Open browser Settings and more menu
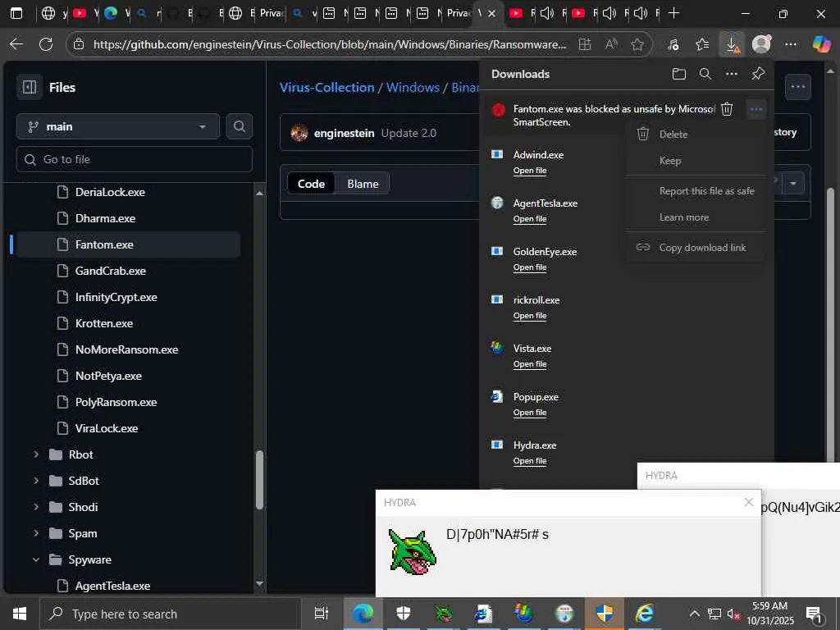Screen dimensions: 840x630 [x=791, y=44]
